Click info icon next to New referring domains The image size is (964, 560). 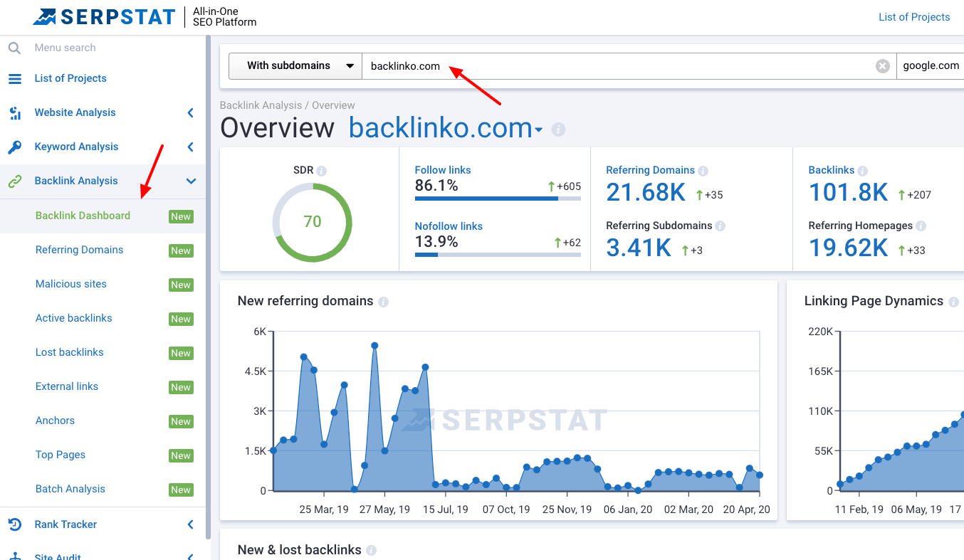pyautogui.click(x=383, y=302)
